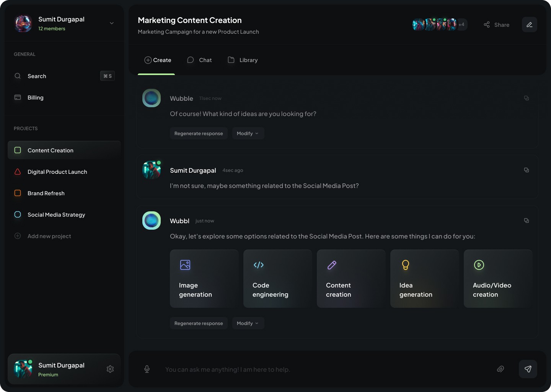Select the Brand Refresh project

click(x=46, y=193)
